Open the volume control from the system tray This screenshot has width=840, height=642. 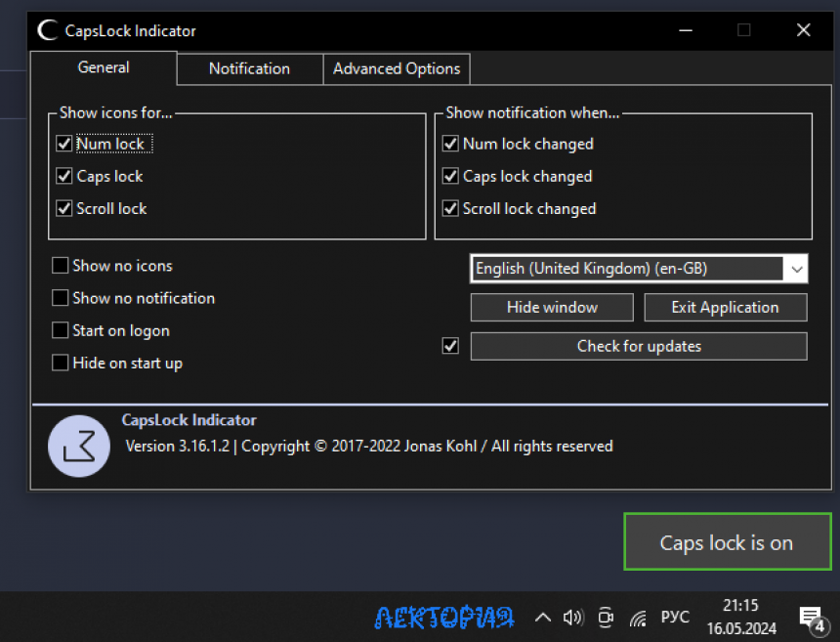574,618
